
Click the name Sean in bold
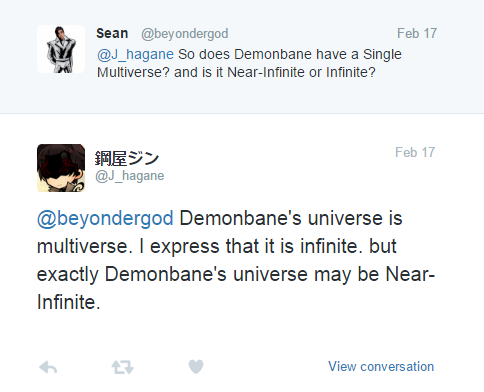point(112,33)
